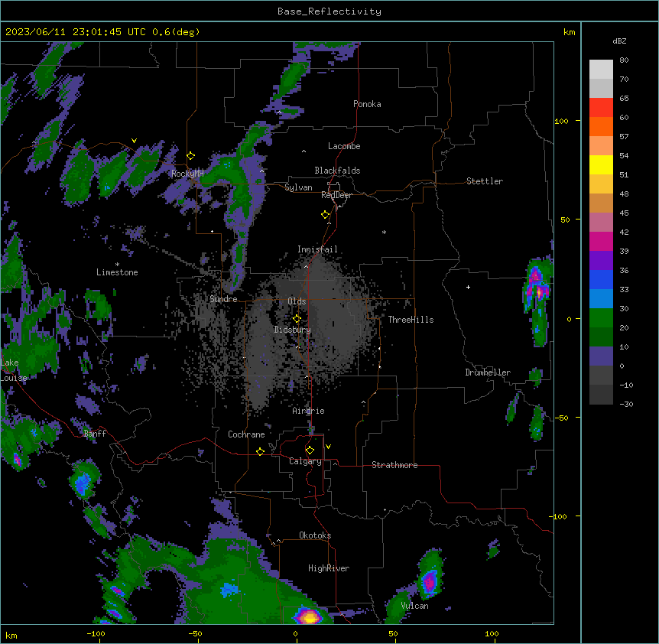Pick the red 60-65 dBZ legend swatch

point(601,107)
